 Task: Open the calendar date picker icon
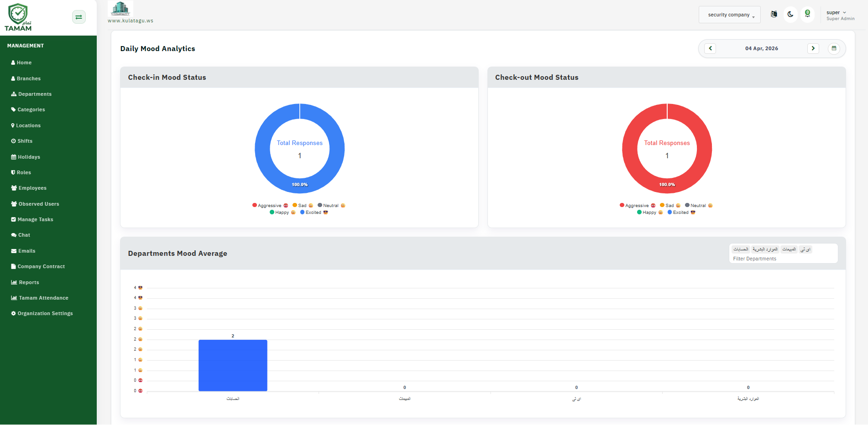pyautogui.click(x=834, y=48)
